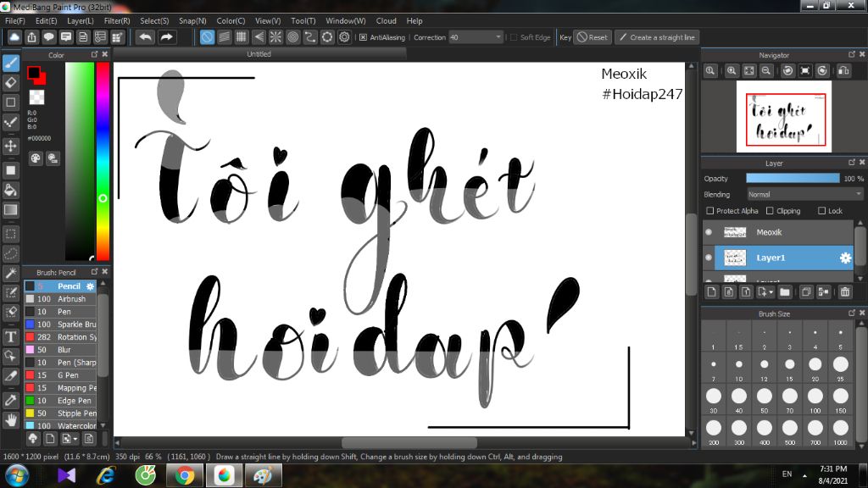Click the Undo arrow in toolbar
Viewport: 868px width, 488px height.
(x=146, y=37)
